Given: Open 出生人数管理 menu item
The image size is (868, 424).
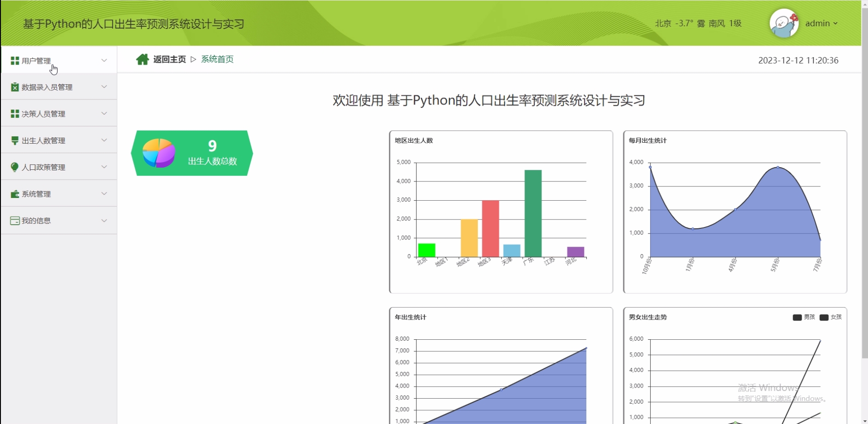Looking at the screenshot, I should [x=59, y=140].
